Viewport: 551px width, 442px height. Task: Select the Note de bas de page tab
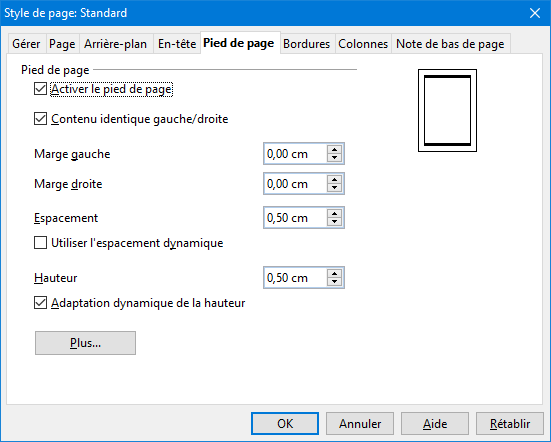pos(450,44)
